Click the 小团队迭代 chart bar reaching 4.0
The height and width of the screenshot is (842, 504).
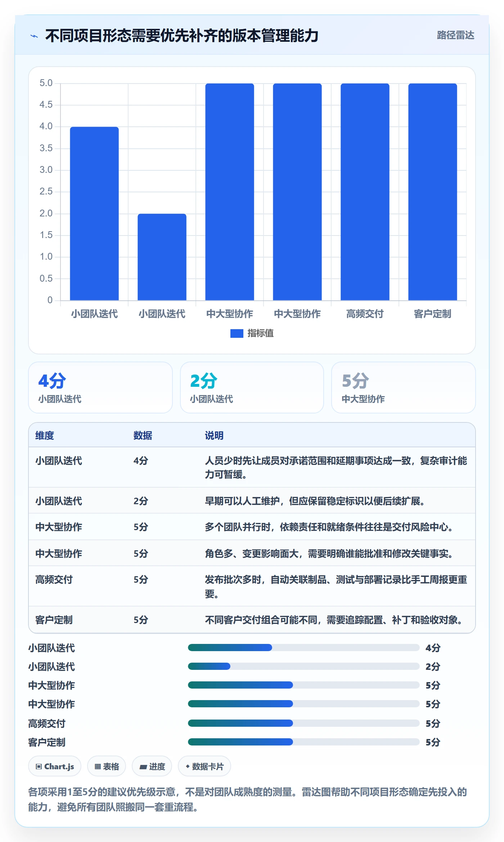94,214
